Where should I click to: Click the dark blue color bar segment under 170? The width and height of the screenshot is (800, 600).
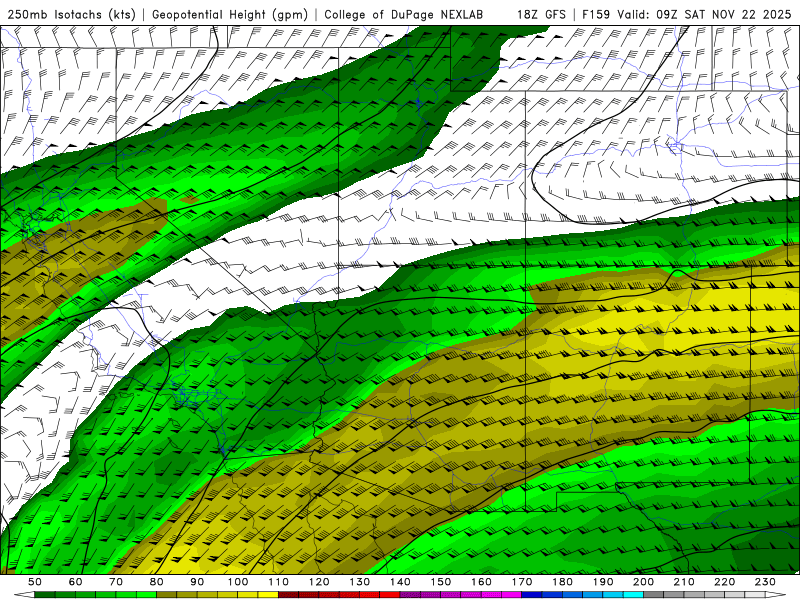pos(531,594)
